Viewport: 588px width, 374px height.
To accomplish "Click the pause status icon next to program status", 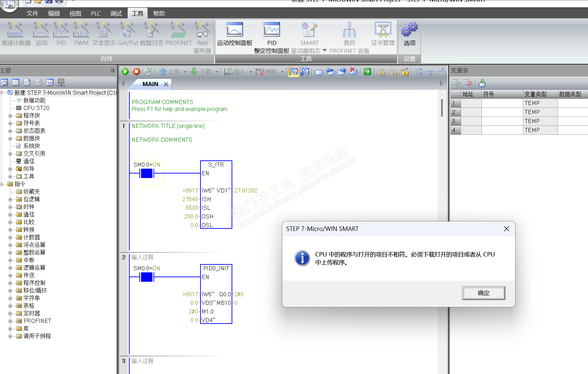I will [305, 72].
